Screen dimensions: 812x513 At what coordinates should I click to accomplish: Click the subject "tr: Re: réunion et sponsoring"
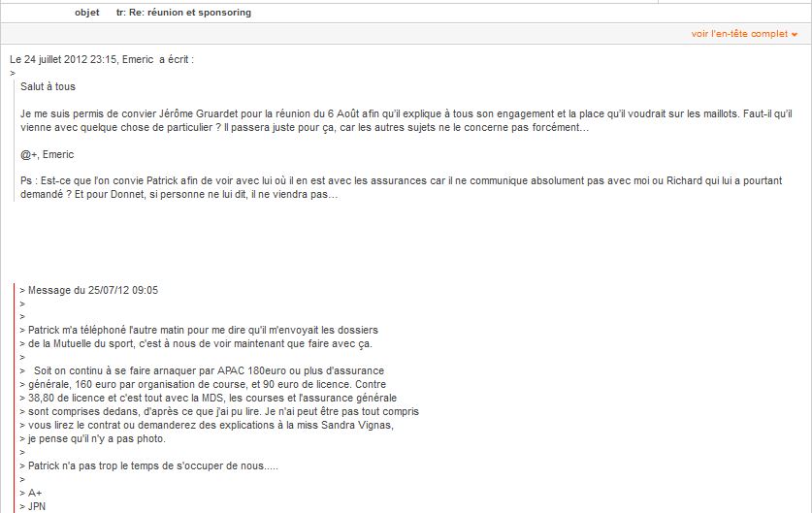coord(183,13)
